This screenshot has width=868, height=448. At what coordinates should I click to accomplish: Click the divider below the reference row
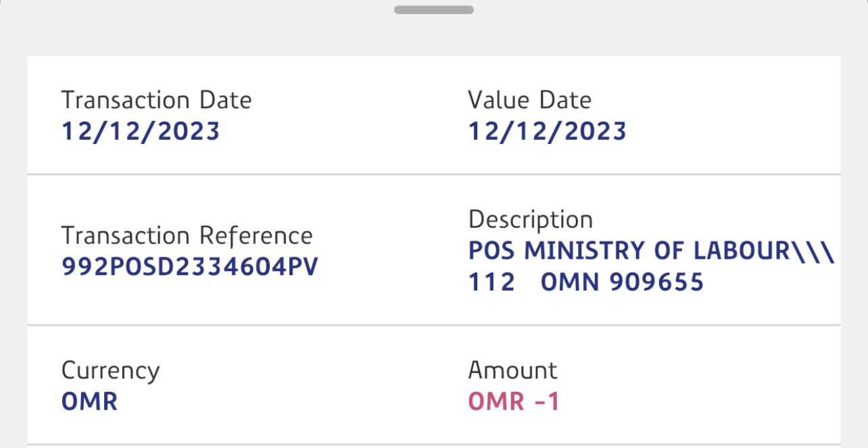[433, 325]
